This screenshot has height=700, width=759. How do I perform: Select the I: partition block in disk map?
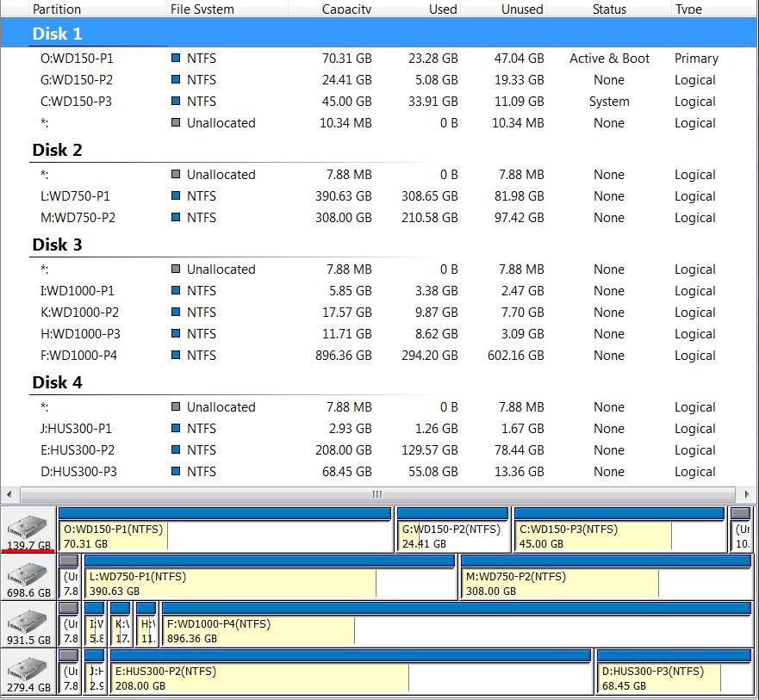(95, 624)
